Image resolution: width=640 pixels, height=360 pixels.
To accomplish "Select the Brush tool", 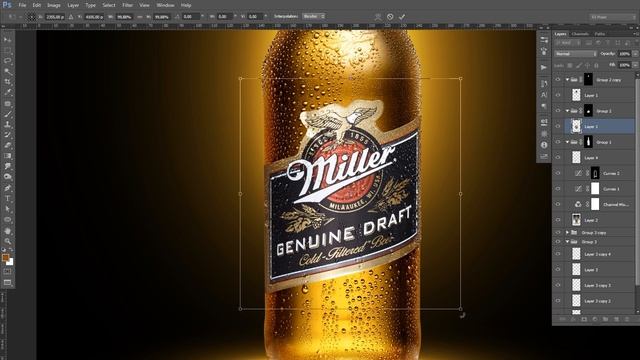I will pyautogui.click(x=7, y=114).
